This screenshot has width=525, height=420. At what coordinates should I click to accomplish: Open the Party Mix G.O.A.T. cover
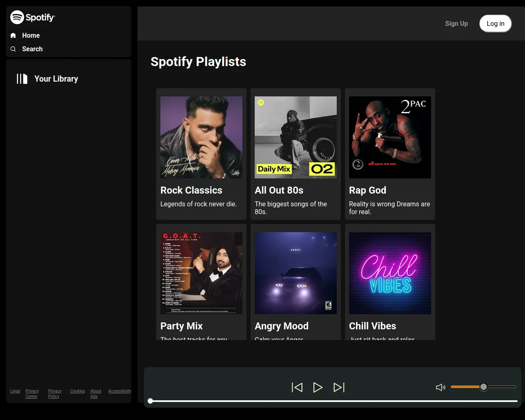coord(201,273)
